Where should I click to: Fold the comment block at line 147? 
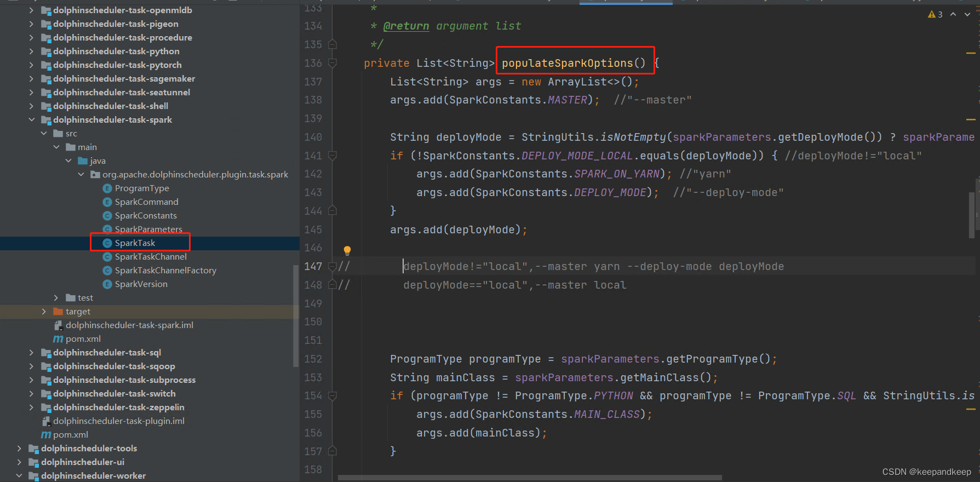tap(332, 267)
